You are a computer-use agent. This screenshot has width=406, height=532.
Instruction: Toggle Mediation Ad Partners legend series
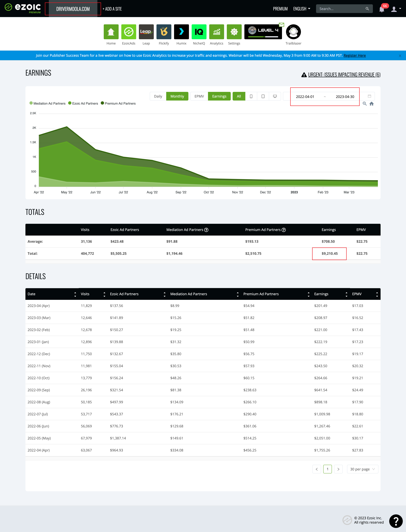coord(47,104)
